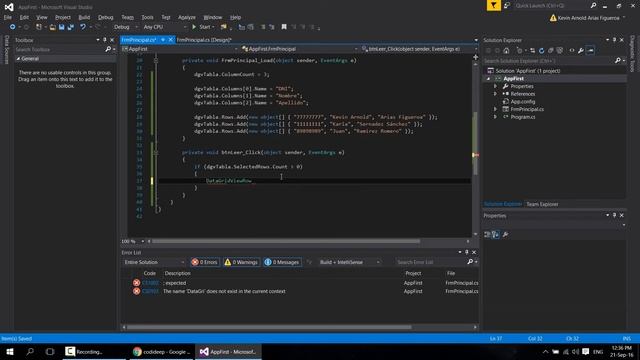The height and width of the screenshot is (360, 640).
Task: Click the Save All toolbar icon
Action: [x=71, y=27]
